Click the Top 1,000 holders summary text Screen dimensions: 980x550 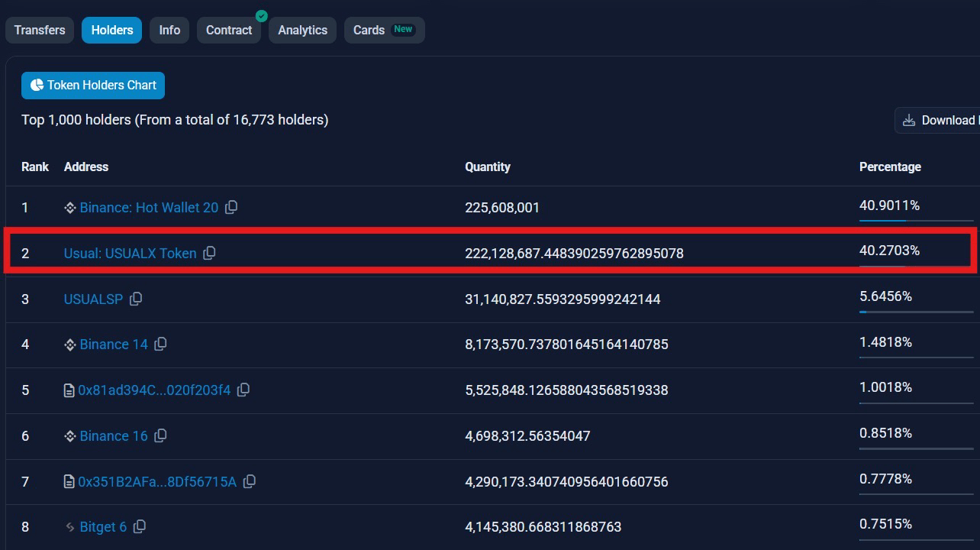(175, 120)
